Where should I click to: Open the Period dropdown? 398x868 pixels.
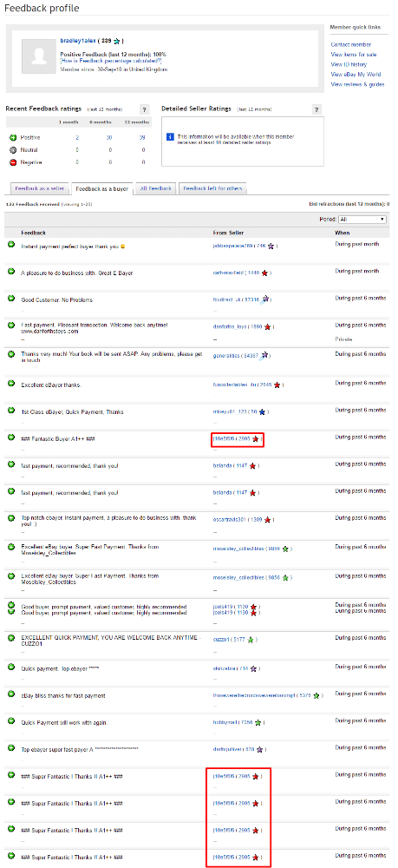click(362, 220)
